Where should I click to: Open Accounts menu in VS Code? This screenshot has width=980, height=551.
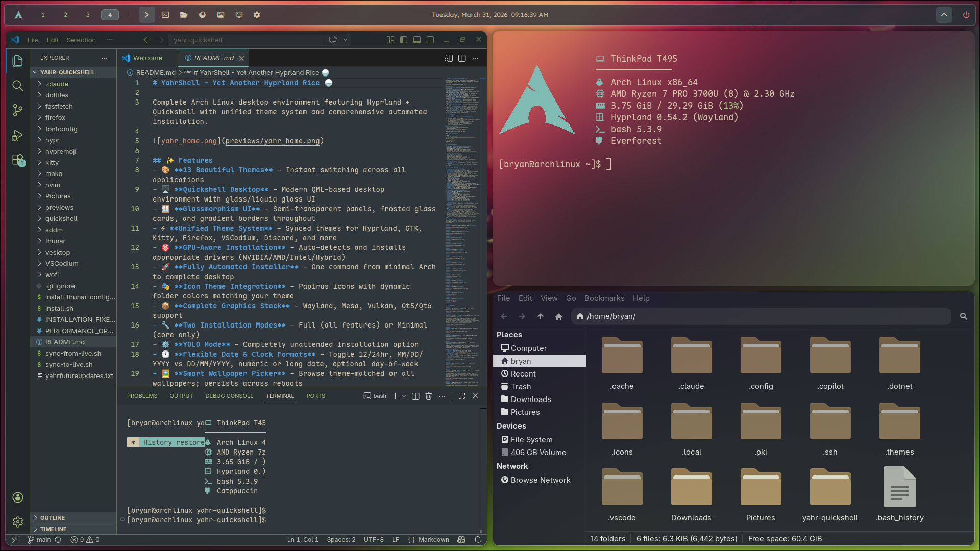(17, 497)
